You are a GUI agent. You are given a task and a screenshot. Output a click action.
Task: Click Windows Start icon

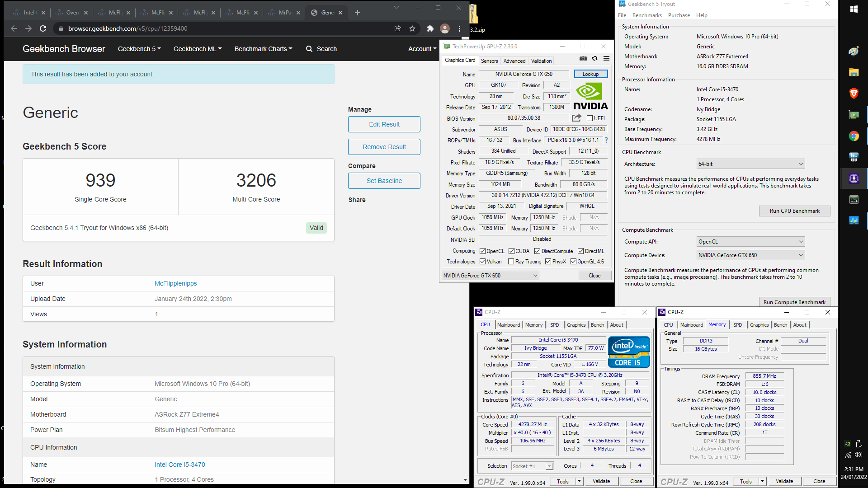(854, 9)
